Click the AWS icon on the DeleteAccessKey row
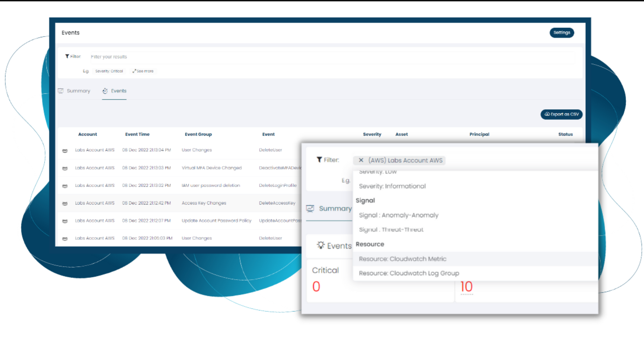The image size is (644, 339). coord(65,203)
